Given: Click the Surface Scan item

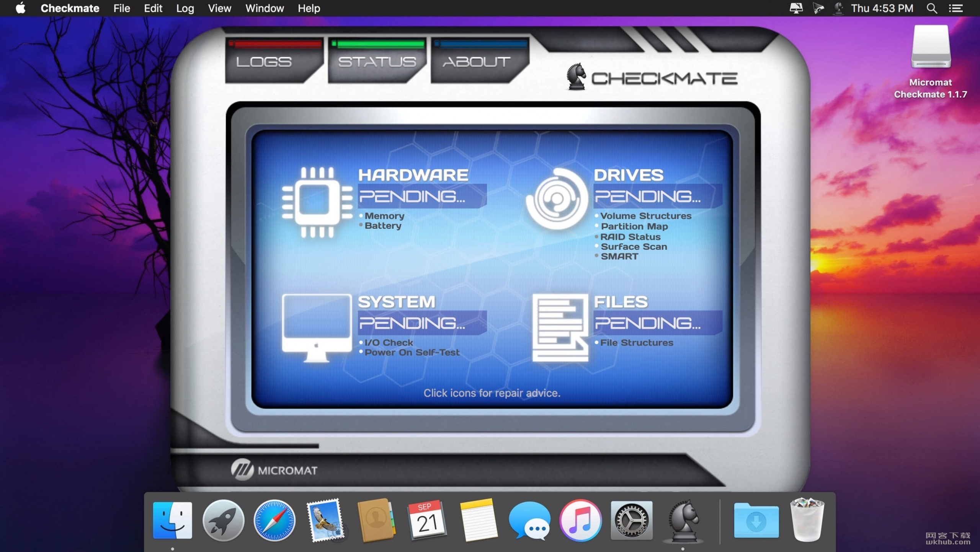Looking at the screenshot, I should (x=634, y=247).
